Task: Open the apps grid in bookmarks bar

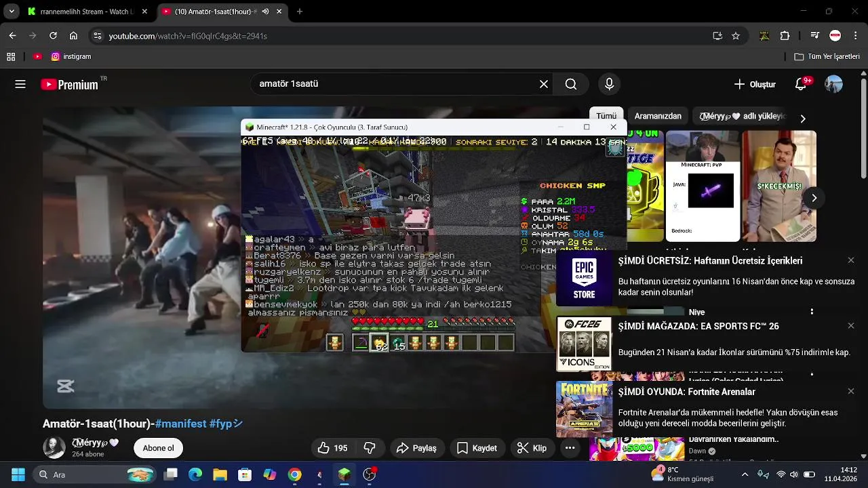Action: [11, 57]
